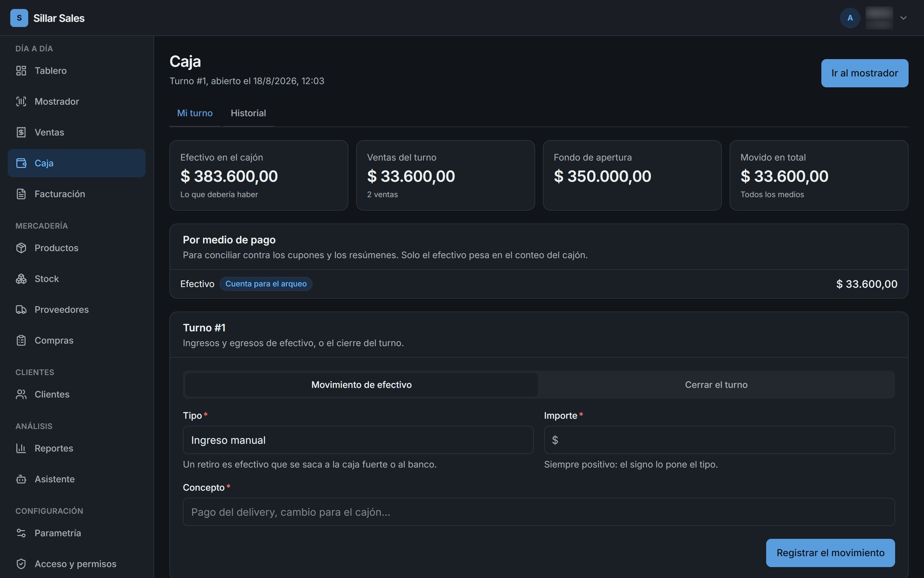Click the user avatar A
This screenshot has height=578, width=924.
(850, 18)
